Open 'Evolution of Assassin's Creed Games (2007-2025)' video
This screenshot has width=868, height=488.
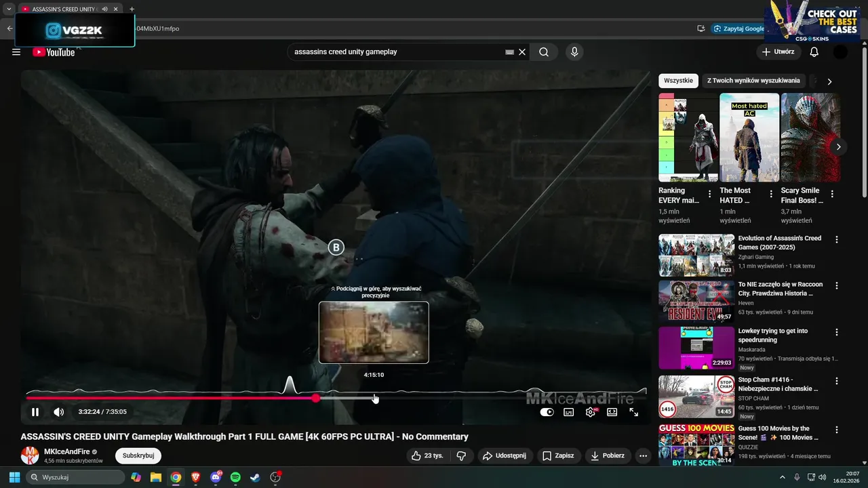coord(780,243)
